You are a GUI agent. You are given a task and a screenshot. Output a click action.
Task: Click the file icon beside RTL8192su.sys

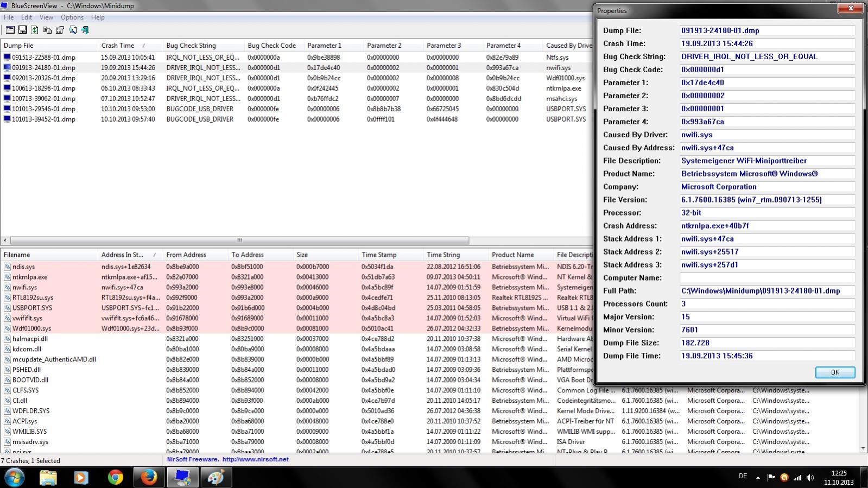click(x=7, y=297)
